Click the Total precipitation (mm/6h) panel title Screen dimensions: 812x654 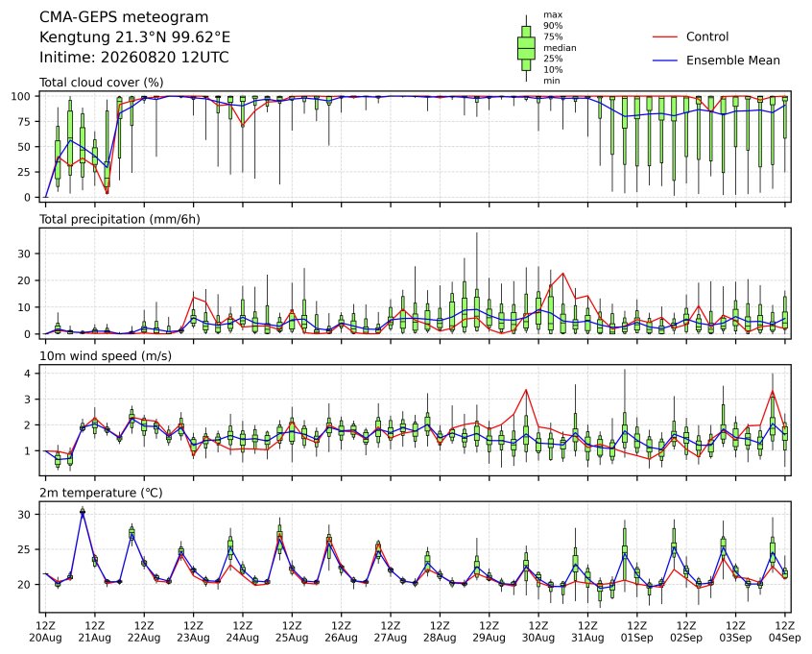tap(120, 219)
